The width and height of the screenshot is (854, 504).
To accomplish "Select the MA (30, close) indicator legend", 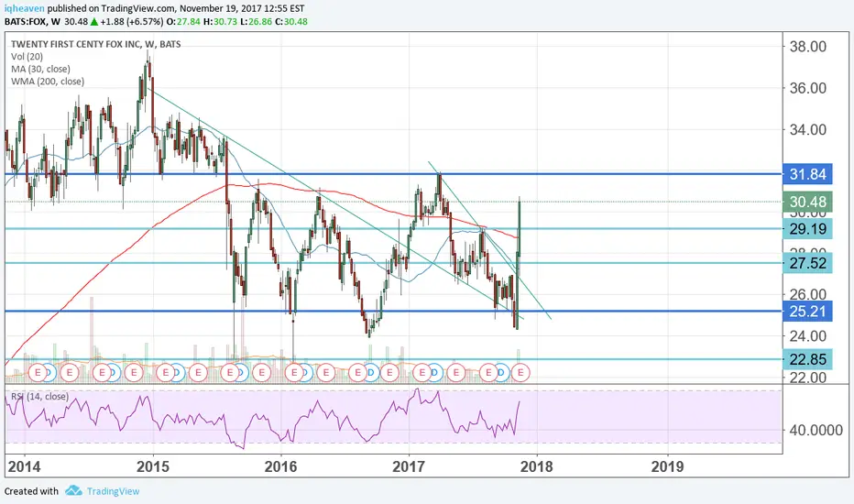I will (40, 70).
